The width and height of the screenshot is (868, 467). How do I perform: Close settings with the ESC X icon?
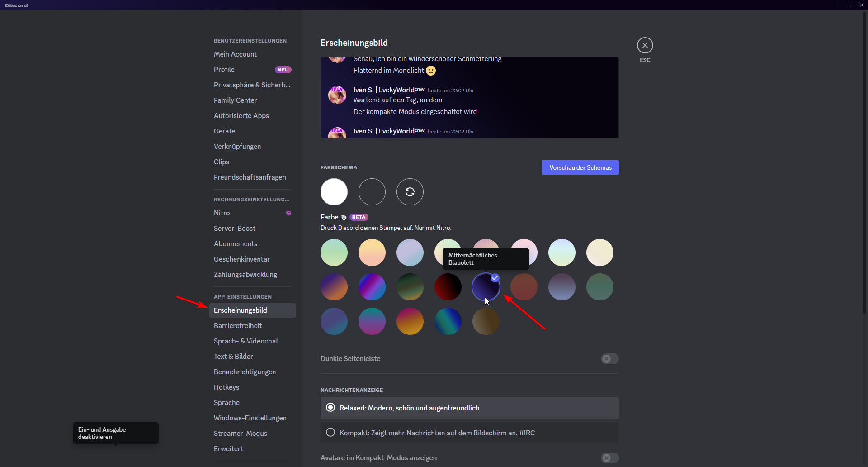point(645,45)
